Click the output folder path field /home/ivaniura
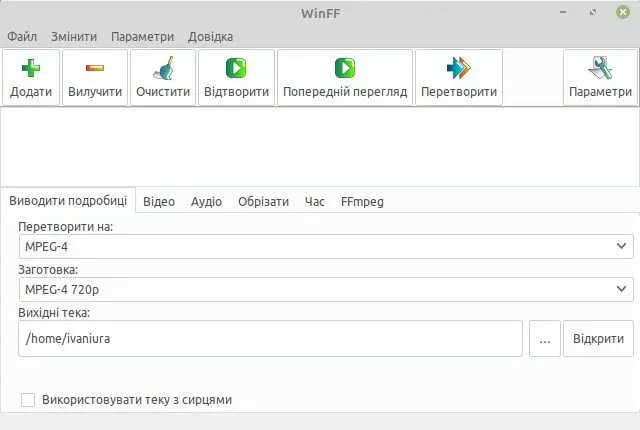Image resolution: width=640 pixels, height=430 pixels. pos(270,339)
